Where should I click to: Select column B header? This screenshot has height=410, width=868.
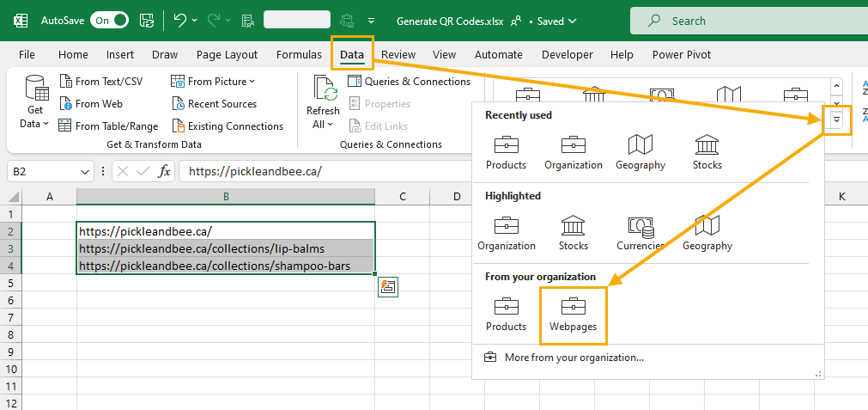pyautogui.click(x=226, y=196)
